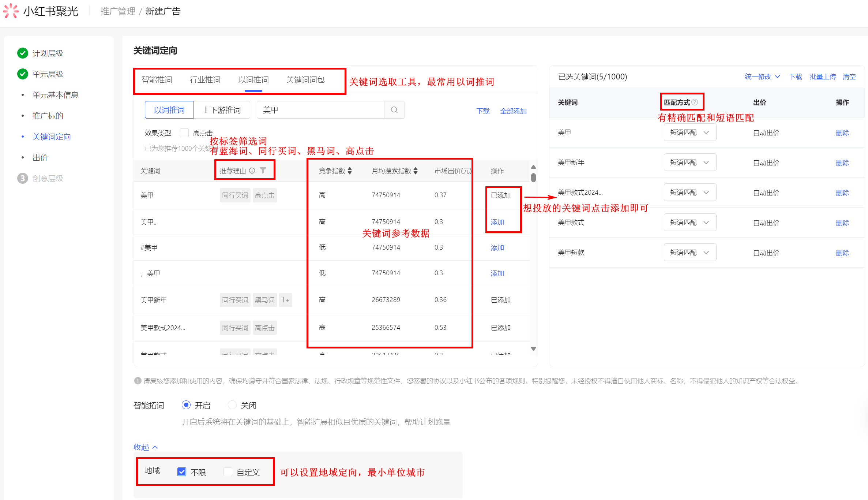This screenshot has width=868, height=500.
Task: Delete 美甲 from selected keywords
Action: click(x=842, y=133)
